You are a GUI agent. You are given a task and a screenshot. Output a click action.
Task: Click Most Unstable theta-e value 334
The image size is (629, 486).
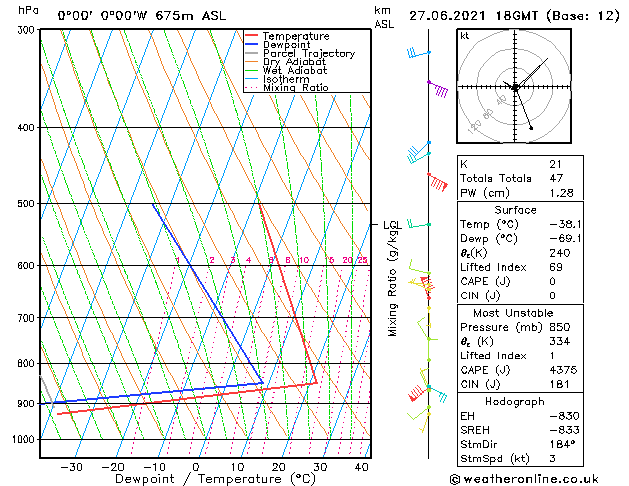[560, 342]
